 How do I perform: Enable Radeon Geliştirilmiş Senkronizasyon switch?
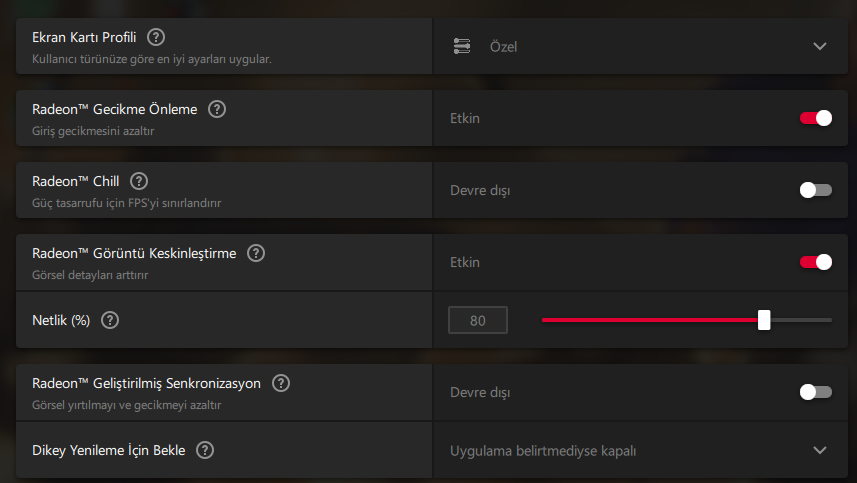point(815,392)
